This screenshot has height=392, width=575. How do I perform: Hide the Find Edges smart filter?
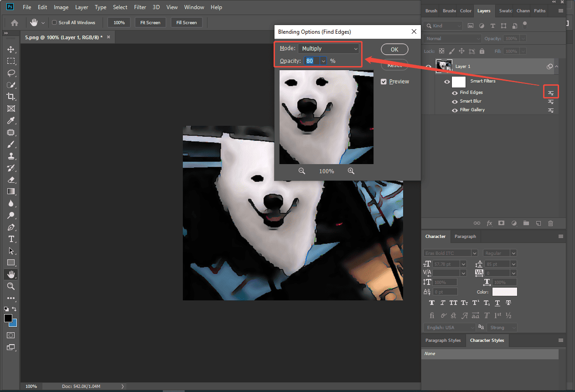(455, 92)
